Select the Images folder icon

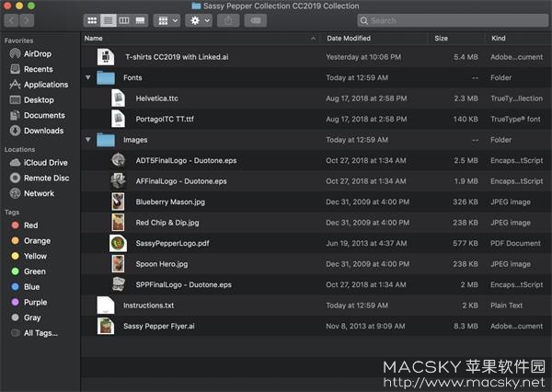point(106,140)
